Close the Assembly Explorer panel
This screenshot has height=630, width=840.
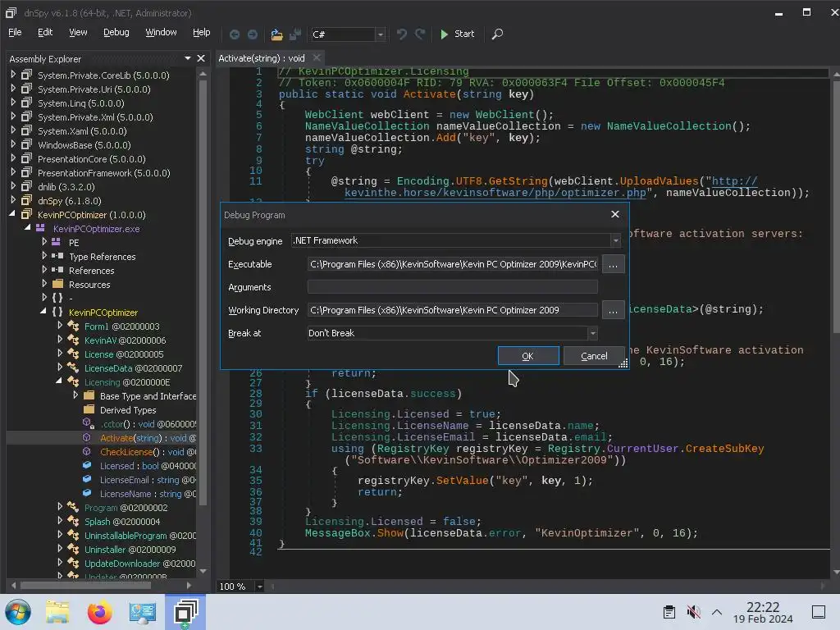201,58
